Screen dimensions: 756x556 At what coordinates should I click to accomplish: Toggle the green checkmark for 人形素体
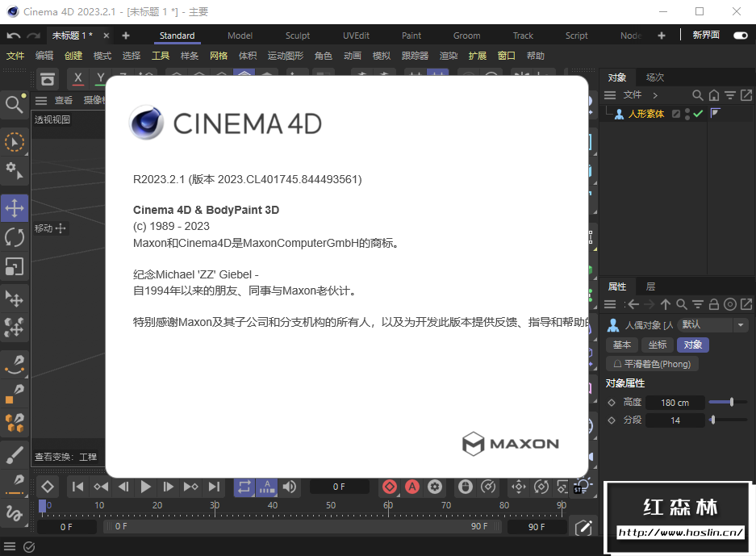point(698,114)
